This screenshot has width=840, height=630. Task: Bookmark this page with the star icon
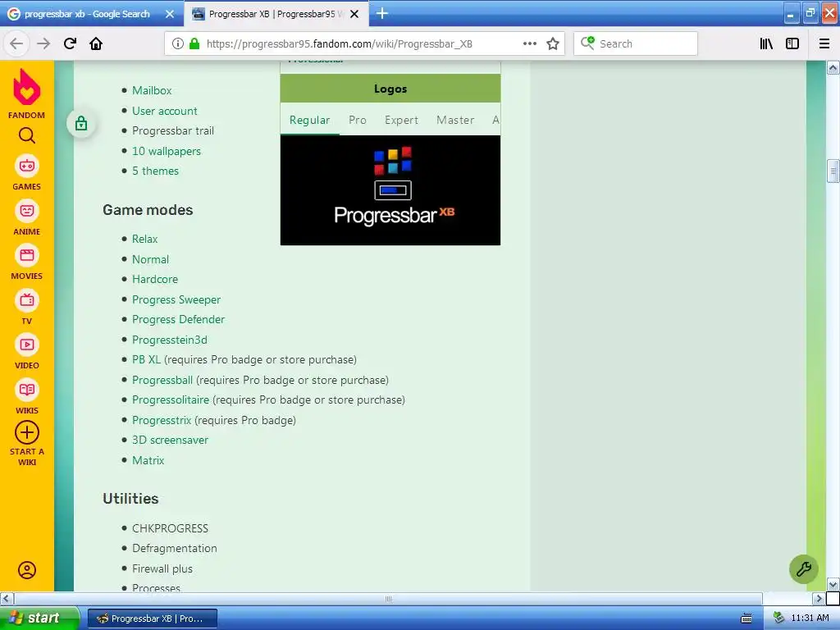pos(553,43)
